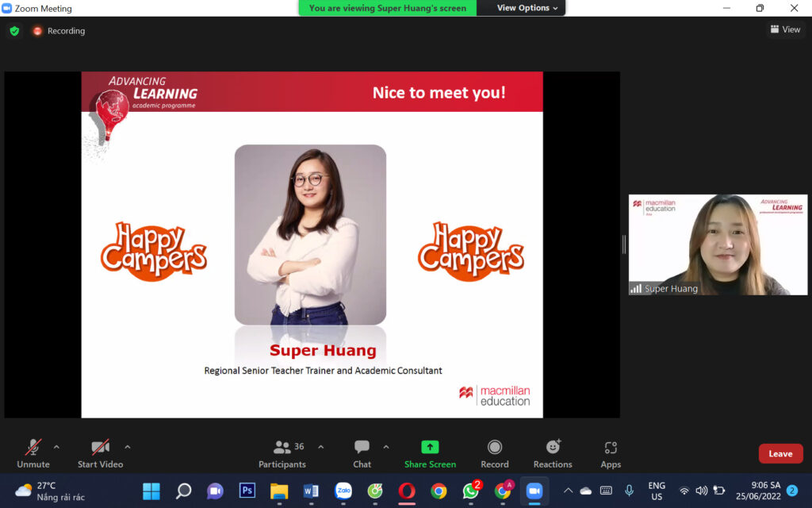812x508 pixels.
Task: Expand video options arrow beside Start Video
Action: [x=128, y=447]
